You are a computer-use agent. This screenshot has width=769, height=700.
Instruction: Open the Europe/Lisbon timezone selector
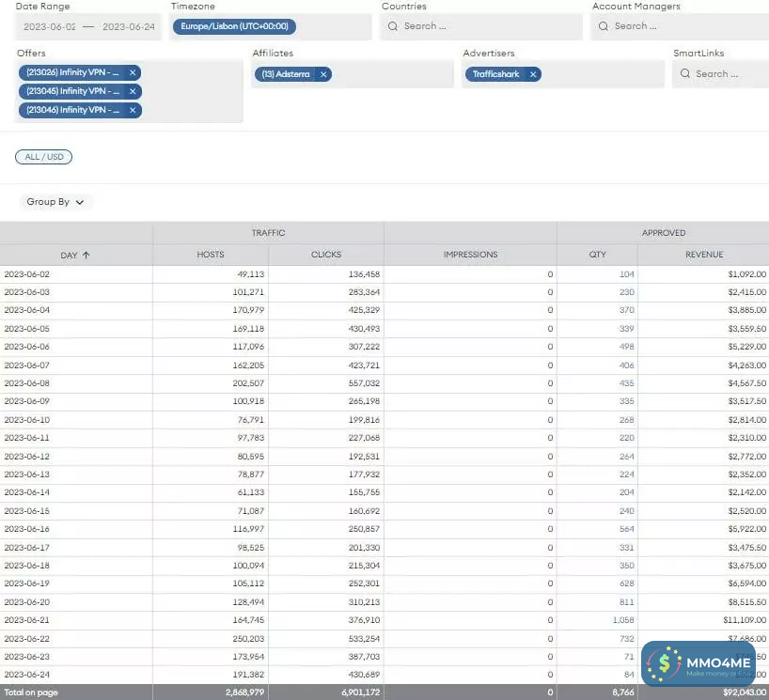tap(232, 26)
